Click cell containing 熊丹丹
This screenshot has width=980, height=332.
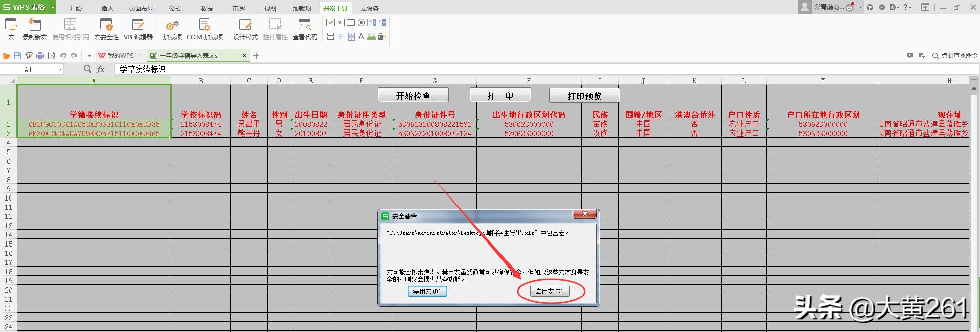click(x=249, y=133)
